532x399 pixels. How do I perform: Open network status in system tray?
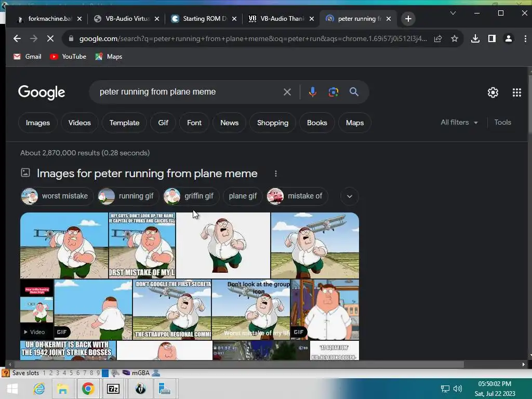click(445, 389)
